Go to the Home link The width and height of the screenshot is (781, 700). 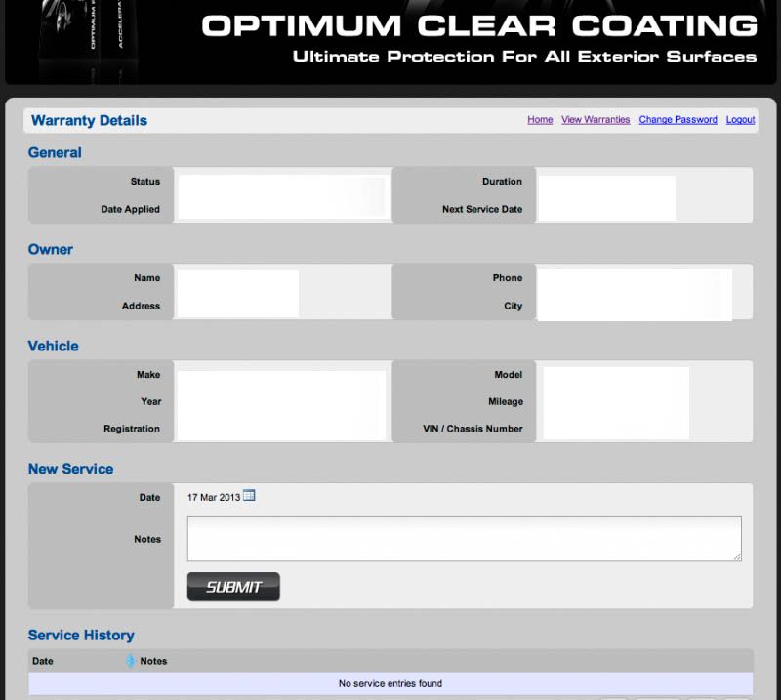click(540, 119)
